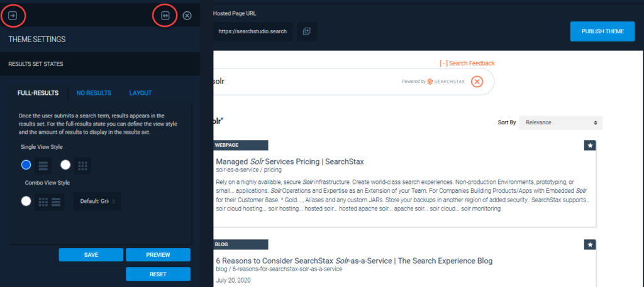Screen dimensions: 644x287
Task: Click the list view style icon
Action: [43, 166]
